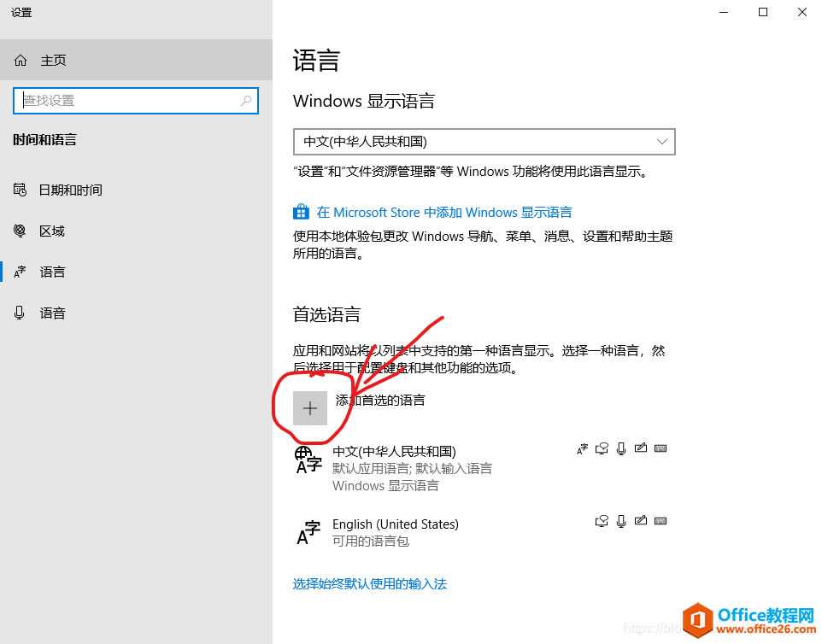
Task: Open 选择始终默认使用的输入法 link
Action: click(369, 583)
